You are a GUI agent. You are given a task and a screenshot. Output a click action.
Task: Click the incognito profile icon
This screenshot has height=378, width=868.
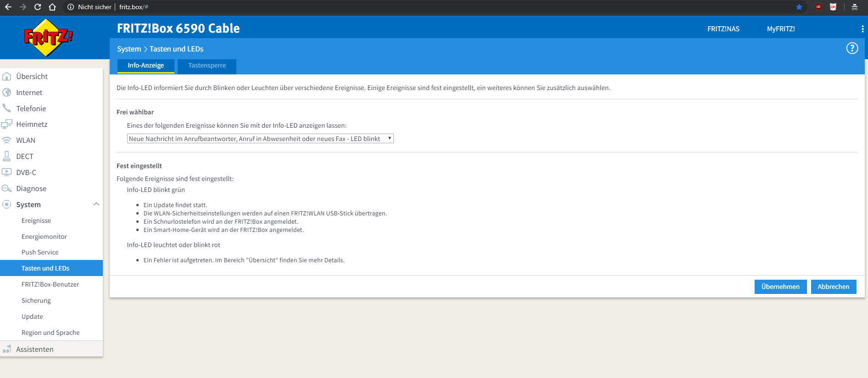tap(855, 7)
